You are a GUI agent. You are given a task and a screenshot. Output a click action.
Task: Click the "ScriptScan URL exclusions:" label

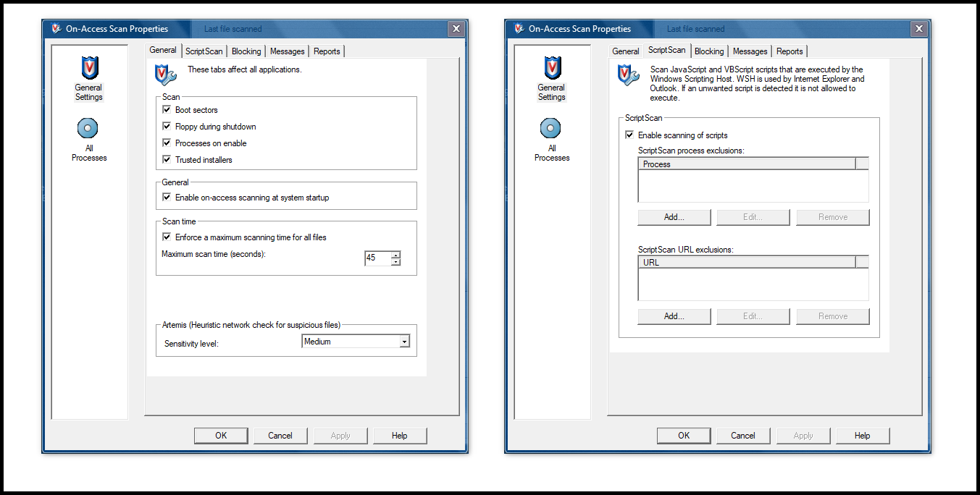pyautogui.click(x=685, y=250)
